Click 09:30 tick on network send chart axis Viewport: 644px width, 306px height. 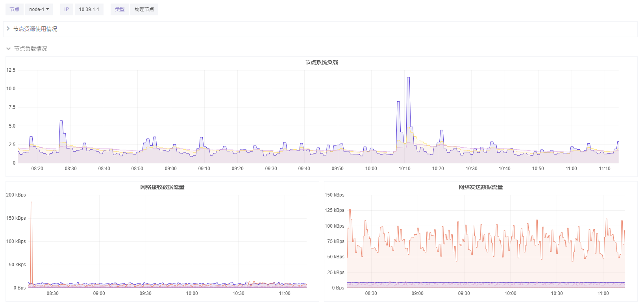pos(464,293)
